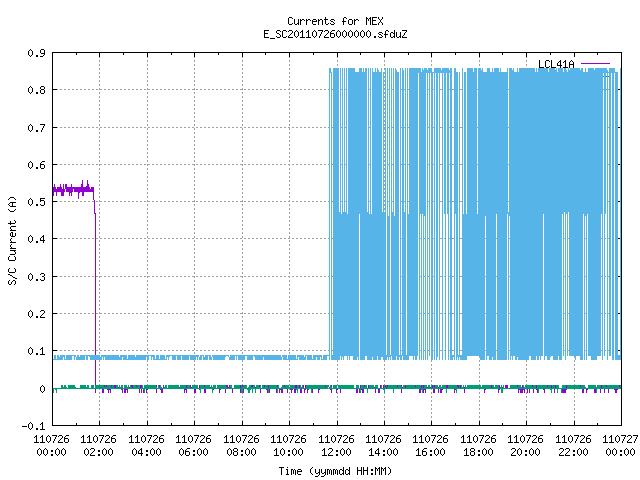Click the 0.7 y-axis tick label

(36, 128)
